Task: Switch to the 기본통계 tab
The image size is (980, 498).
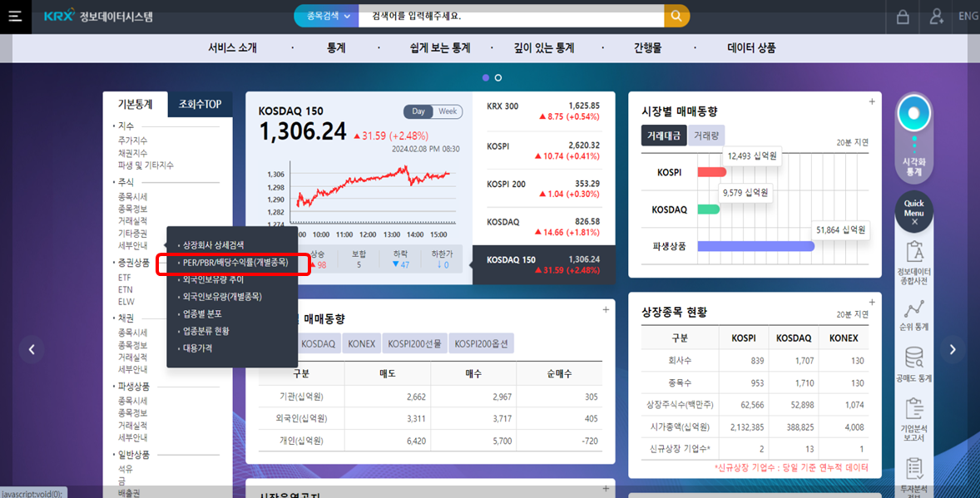Action: coord(136,105)
